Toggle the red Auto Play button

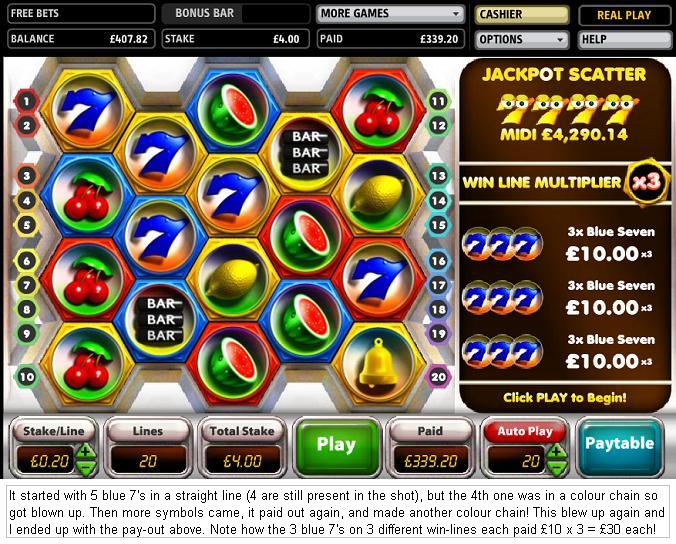point(525,431)
